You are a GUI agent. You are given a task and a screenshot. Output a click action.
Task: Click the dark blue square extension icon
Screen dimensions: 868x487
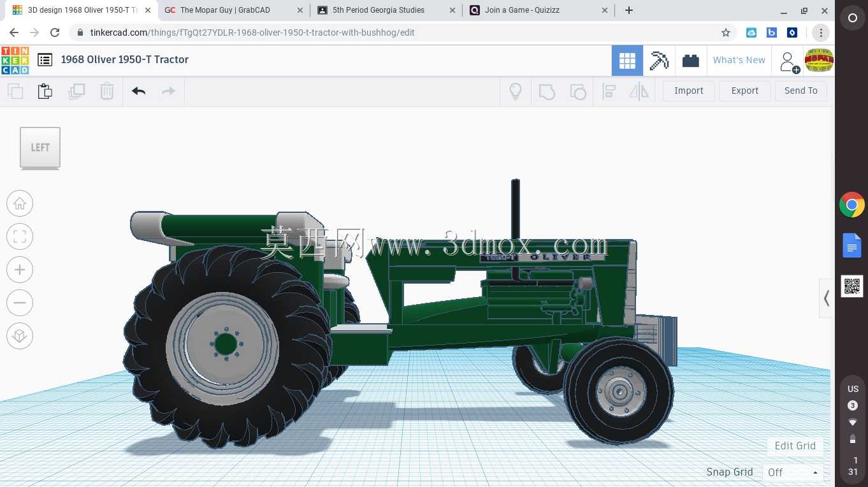click(792, 33)
